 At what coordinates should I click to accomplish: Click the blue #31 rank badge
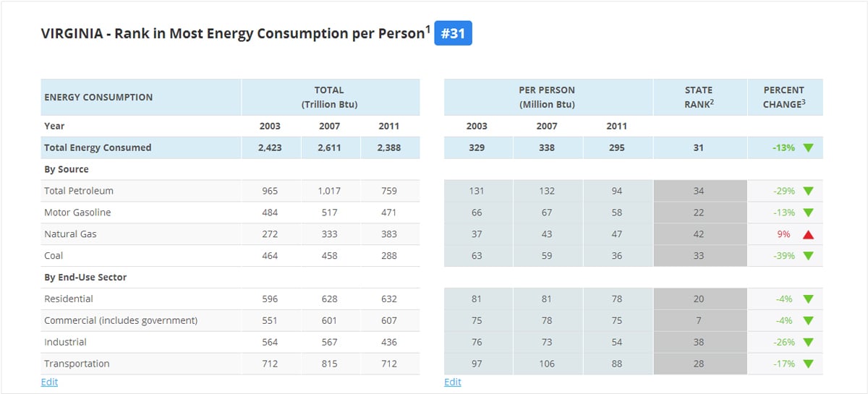[453, 34]
